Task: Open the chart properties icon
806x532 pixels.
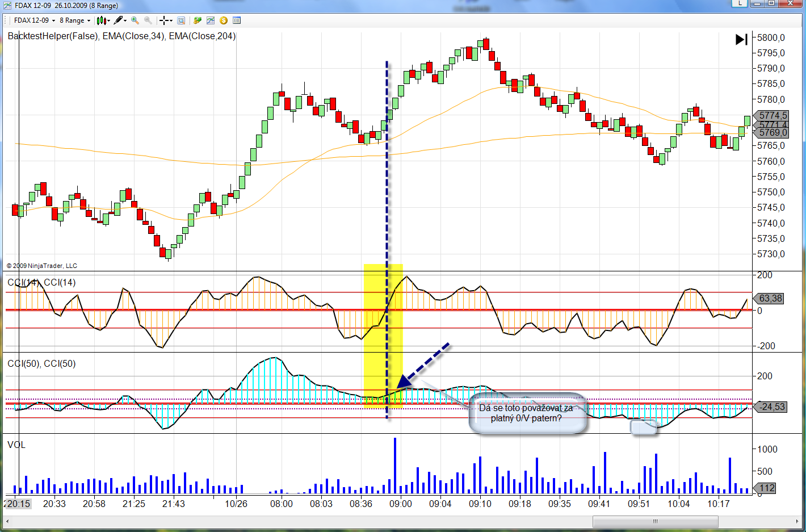Action: 237,20
